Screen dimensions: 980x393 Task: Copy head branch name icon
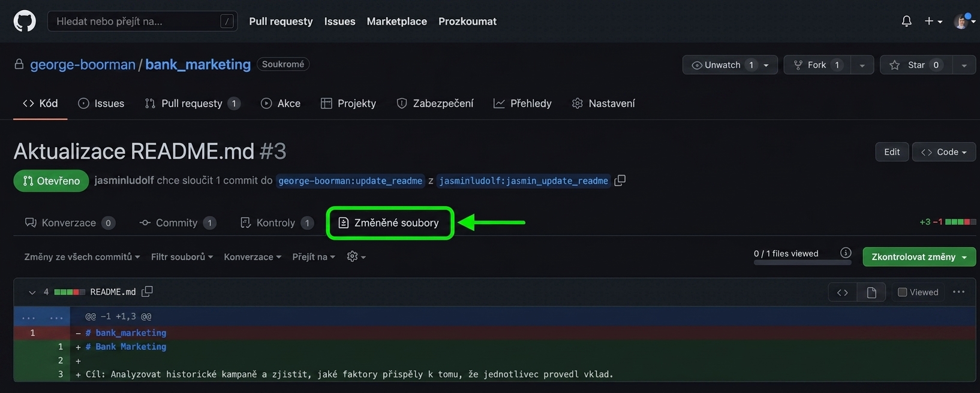620,180
